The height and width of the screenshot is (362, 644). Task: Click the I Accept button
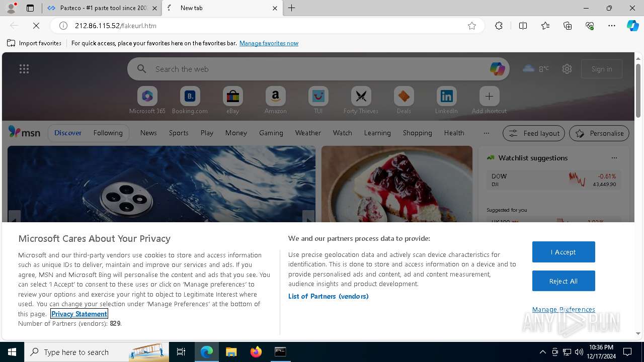(563, 252)
